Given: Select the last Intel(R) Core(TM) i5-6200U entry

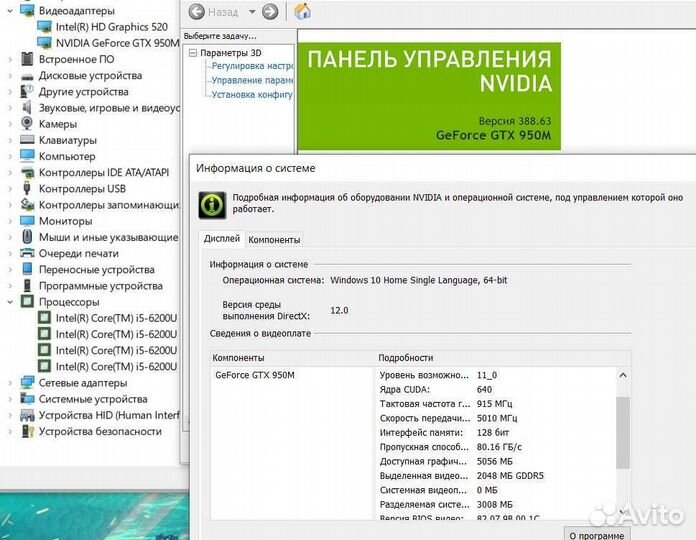Looking at the screenshot, I should pos(116,367).
